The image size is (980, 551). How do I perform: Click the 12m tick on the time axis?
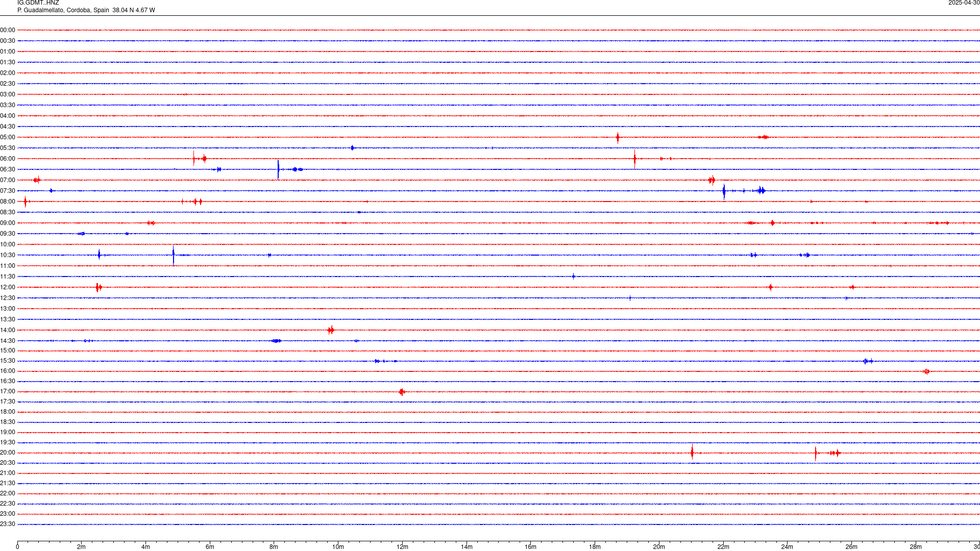402,547
